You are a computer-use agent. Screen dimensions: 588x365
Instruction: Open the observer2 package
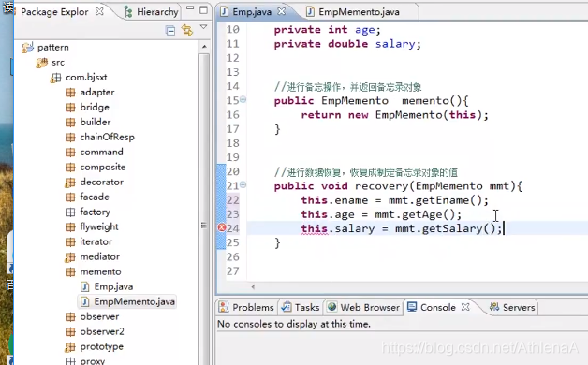click(102, 332)
